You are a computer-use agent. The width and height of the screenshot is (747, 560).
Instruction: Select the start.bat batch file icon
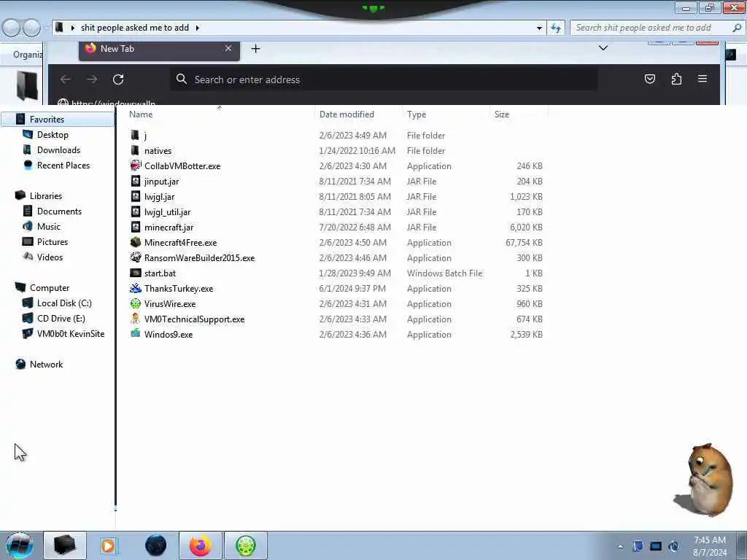click(136, 273)
